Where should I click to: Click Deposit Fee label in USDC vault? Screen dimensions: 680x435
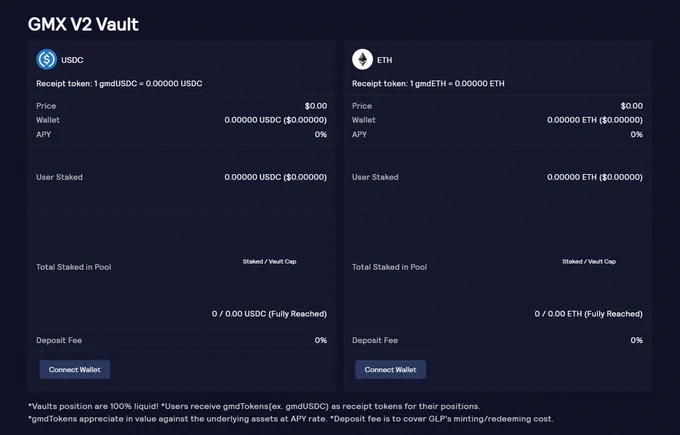tap(59, 340)
